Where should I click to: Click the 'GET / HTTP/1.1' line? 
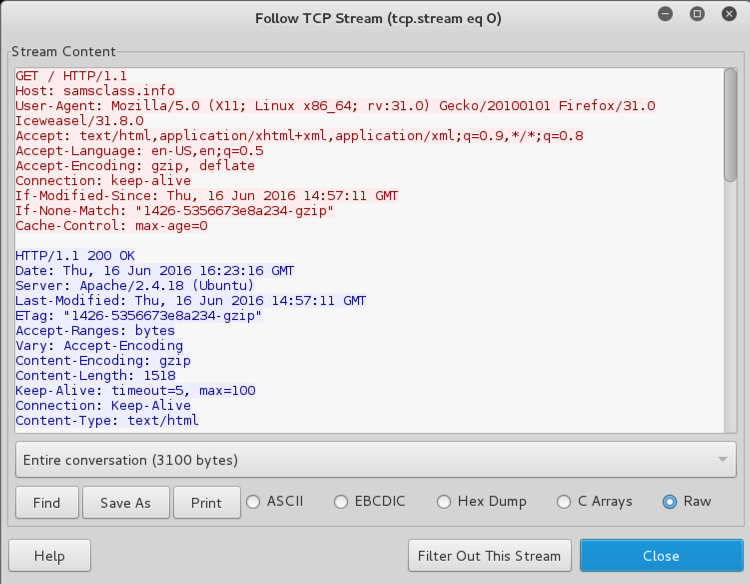point(71,76)
